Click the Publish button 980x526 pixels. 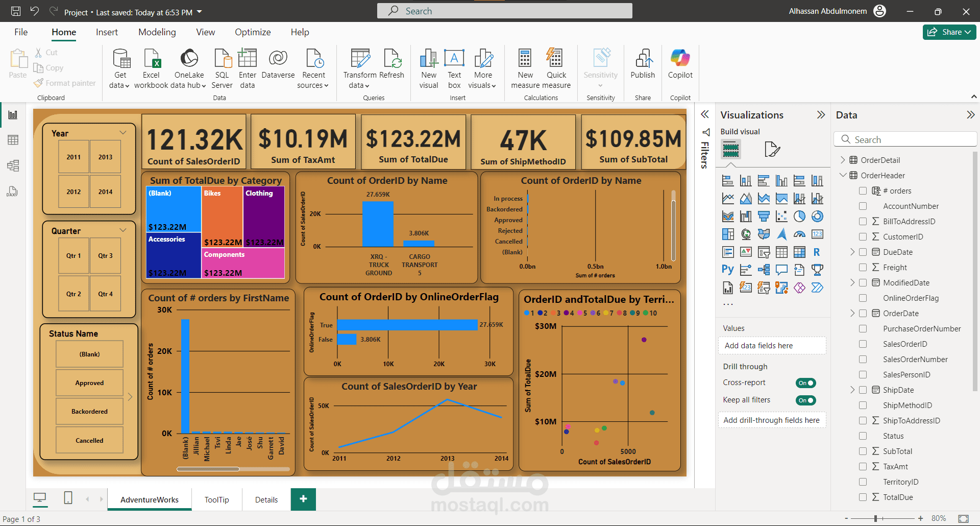click(642, 66)
